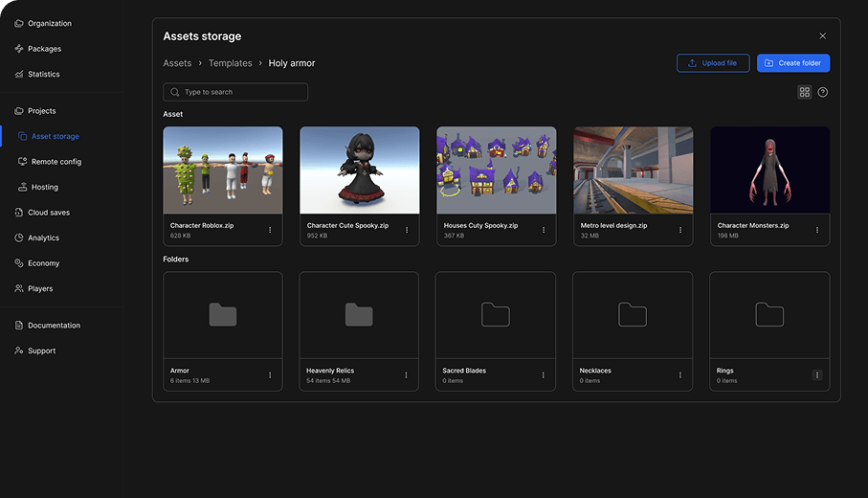Click the Players sidebar icon

19,288
